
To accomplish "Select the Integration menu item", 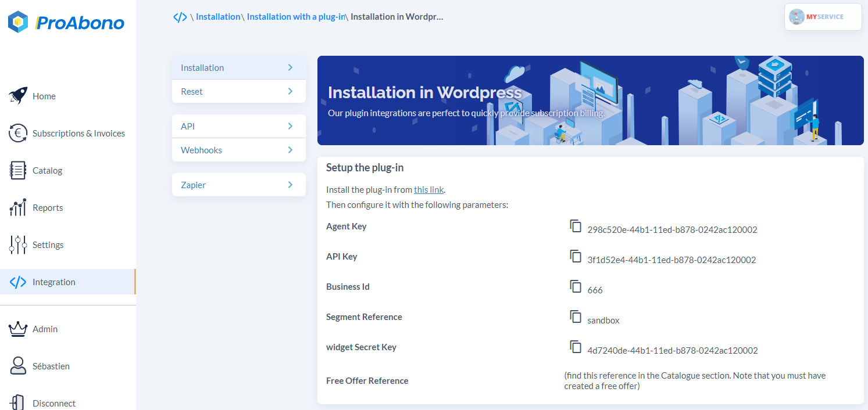I will coord(68,282).
